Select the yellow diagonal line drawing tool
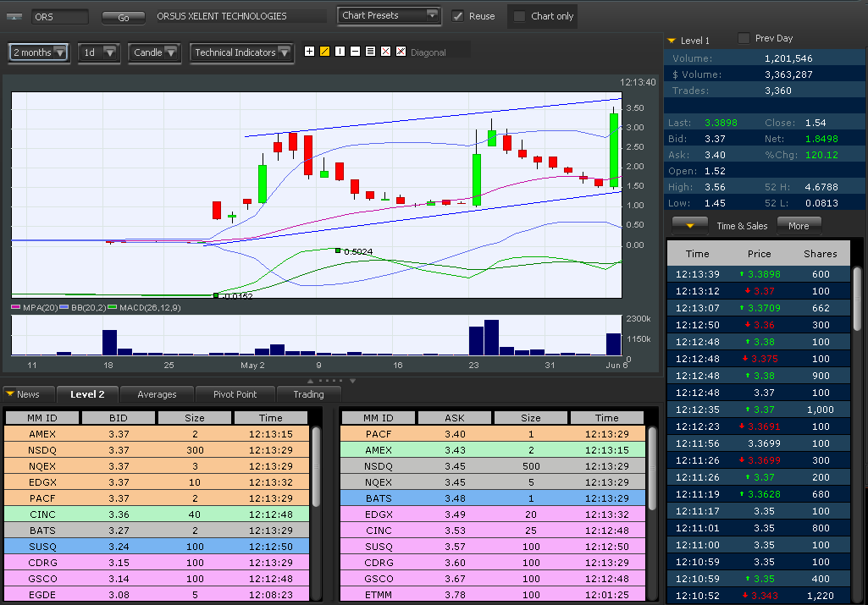 tap(325, 52)
